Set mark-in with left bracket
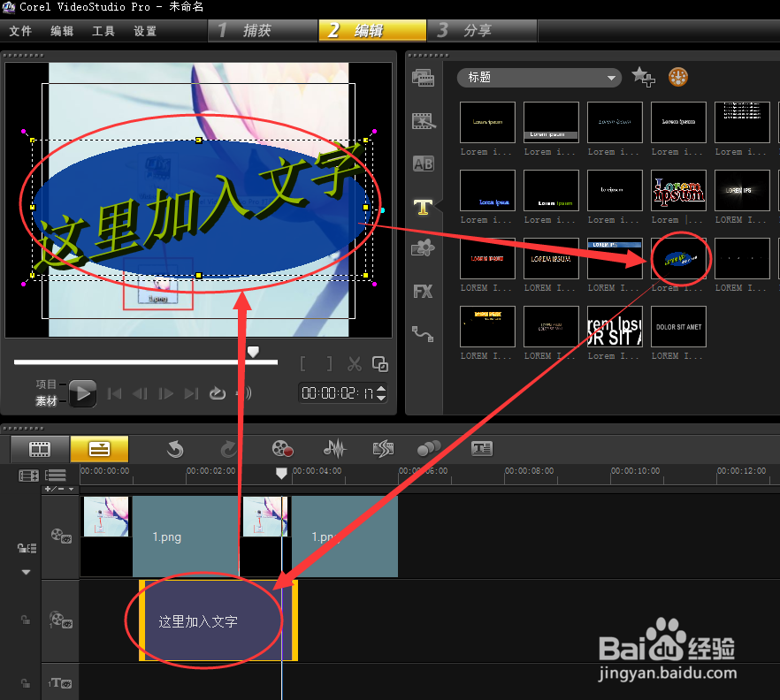Viewport: 780px width, 700px height. click(303, 364)
